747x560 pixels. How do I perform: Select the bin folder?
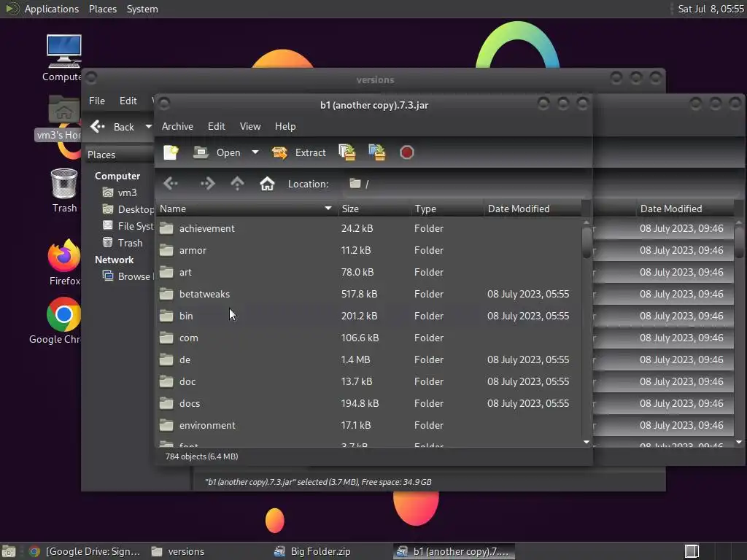tap(368, 316)
